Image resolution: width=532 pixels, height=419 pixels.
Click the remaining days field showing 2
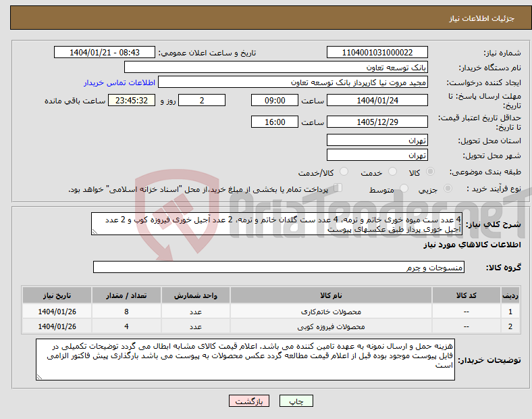(x=202, y=100)
